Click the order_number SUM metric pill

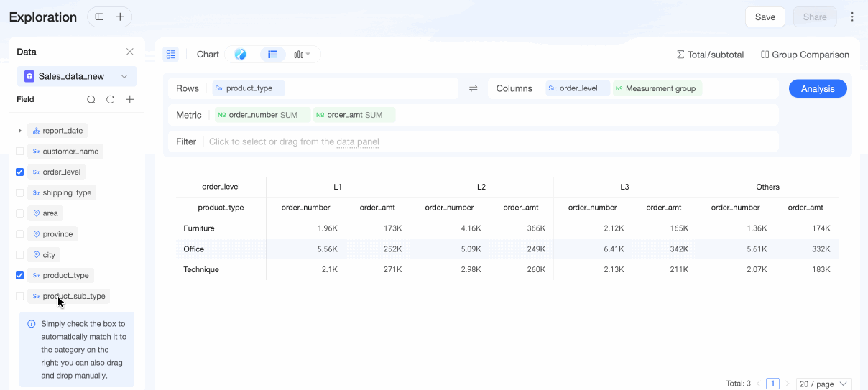tap(262, 115)
